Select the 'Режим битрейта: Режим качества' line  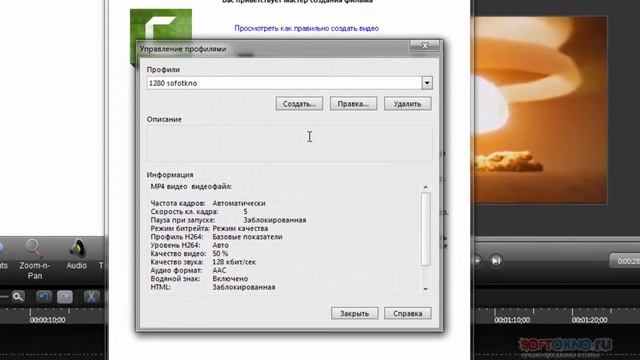[x=209, y=229]
